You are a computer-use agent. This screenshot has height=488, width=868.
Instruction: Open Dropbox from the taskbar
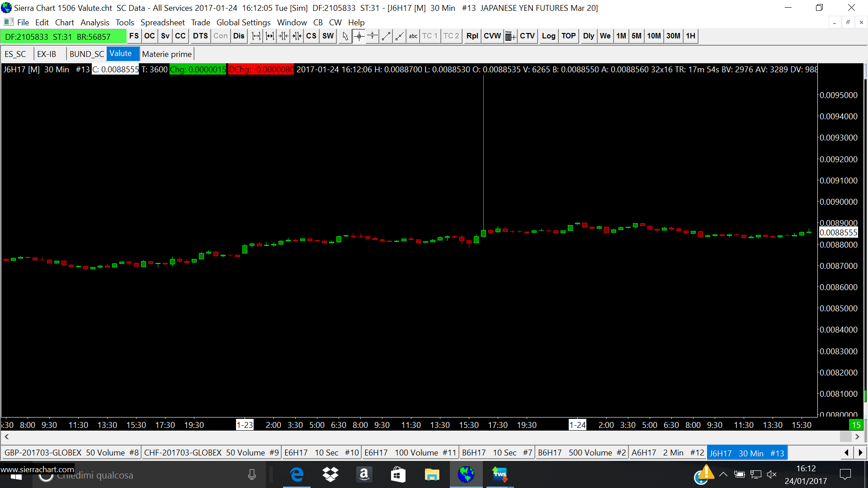(x=330, y=474)
